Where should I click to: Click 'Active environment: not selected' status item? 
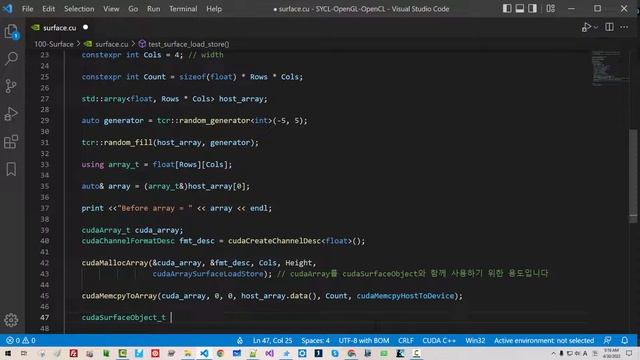pyautogui.click(x=544, y=340)
